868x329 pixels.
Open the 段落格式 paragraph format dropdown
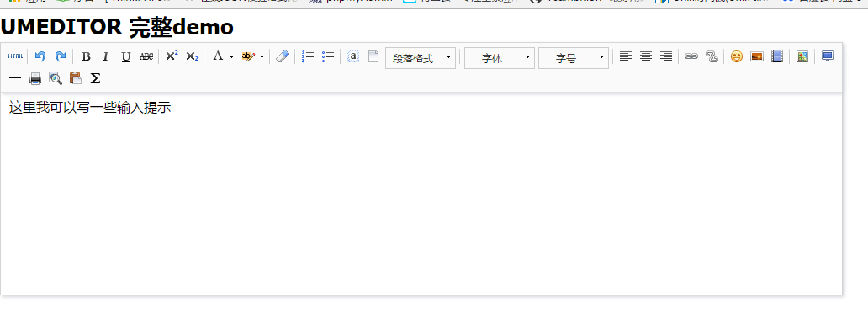click(x=421, y=58)
